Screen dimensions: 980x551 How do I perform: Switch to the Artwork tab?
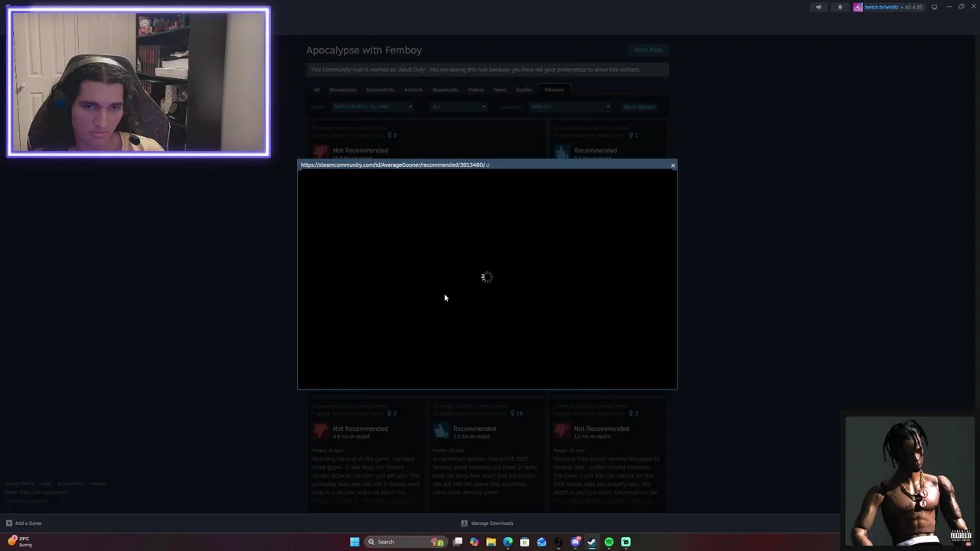[x=413, y=90]
